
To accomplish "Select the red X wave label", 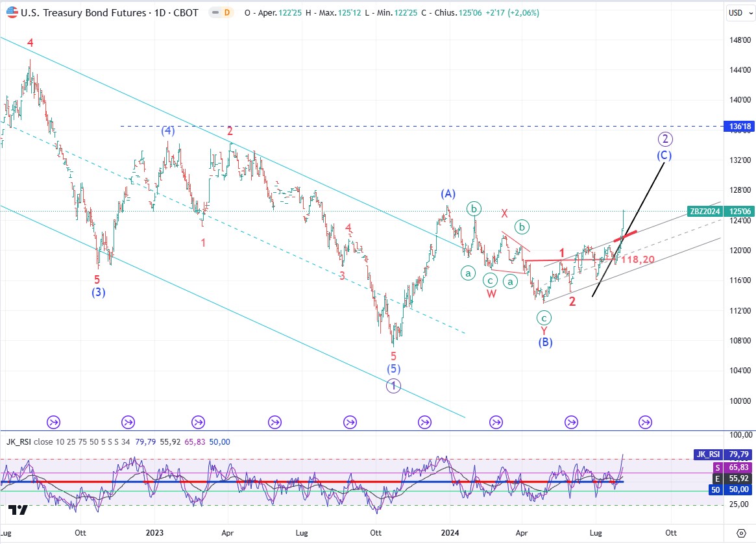I will [504, 214].
